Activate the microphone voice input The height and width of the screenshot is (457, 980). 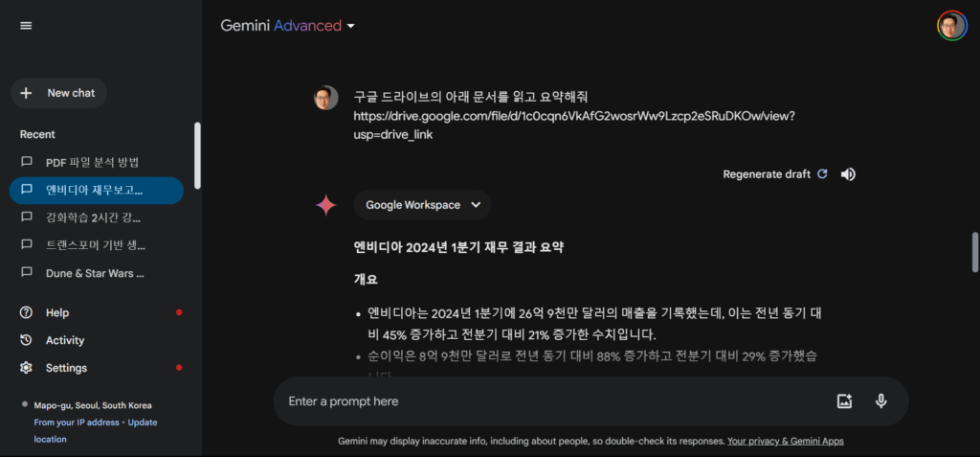(881, 401)
